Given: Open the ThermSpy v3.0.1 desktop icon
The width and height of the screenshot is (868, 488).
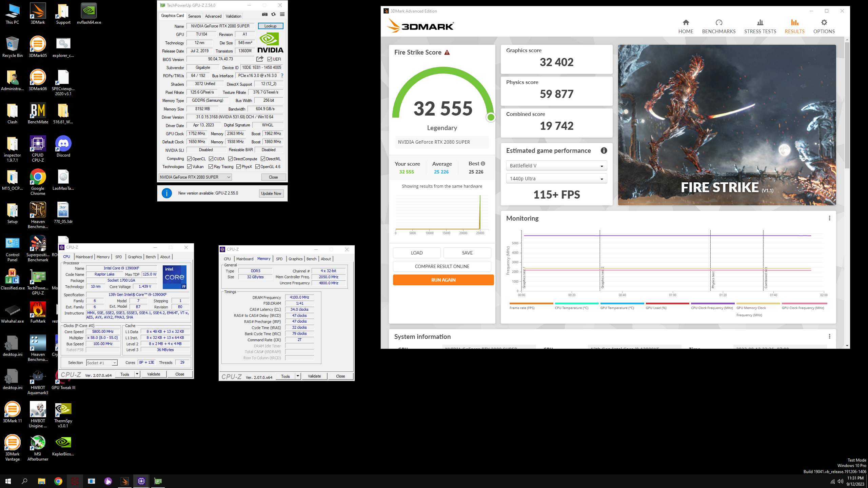Looking at the screenshot, I should [63, 415].
